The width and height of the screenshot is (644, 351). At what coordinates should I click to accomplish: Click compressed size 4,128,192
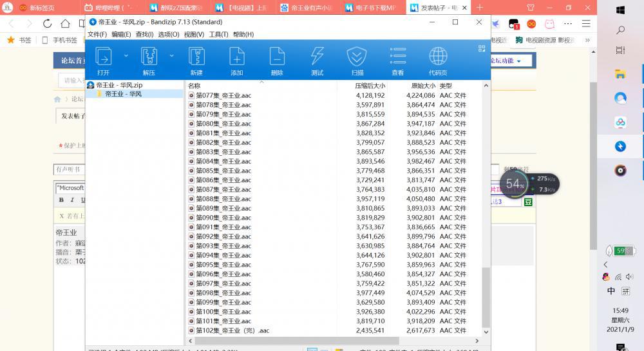click(370, 95)
